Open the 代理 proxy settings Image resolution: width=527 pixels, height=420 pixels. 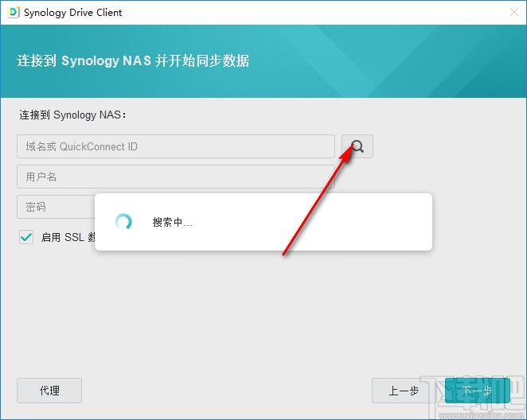click(x=49, y=391)
